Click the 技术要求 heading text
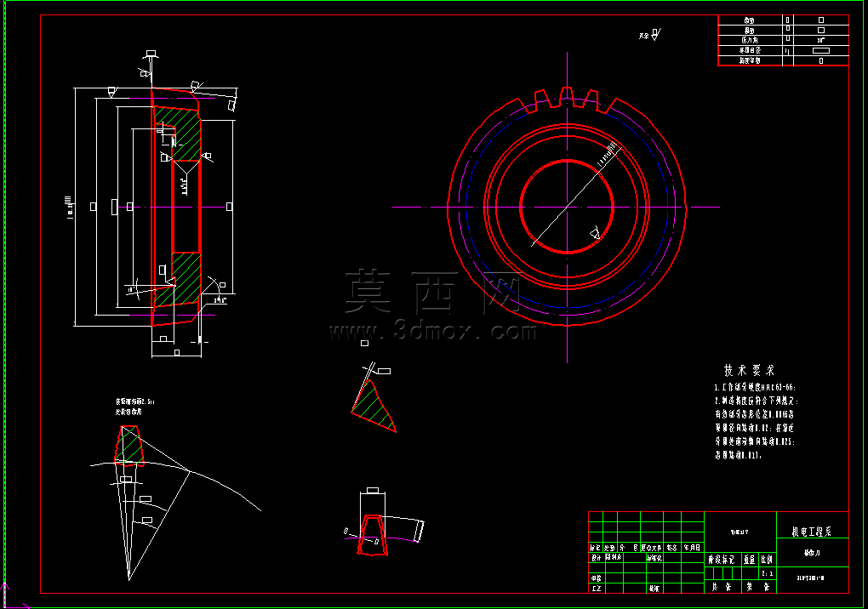 (750, 371)
